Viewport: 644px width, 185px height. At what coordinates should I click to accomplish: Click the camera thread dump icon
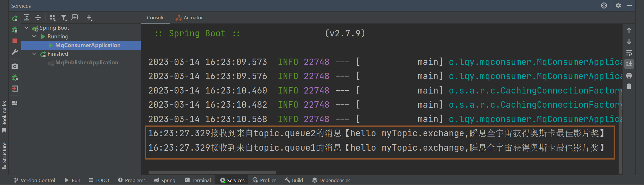[x=15, y=66]
